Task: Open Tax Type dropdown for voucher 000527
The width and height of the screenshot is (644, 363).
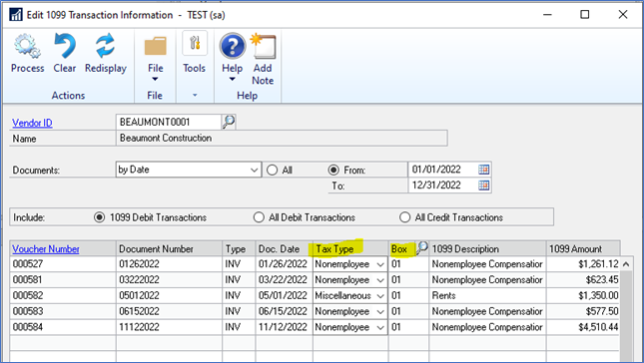Action: 380,264
